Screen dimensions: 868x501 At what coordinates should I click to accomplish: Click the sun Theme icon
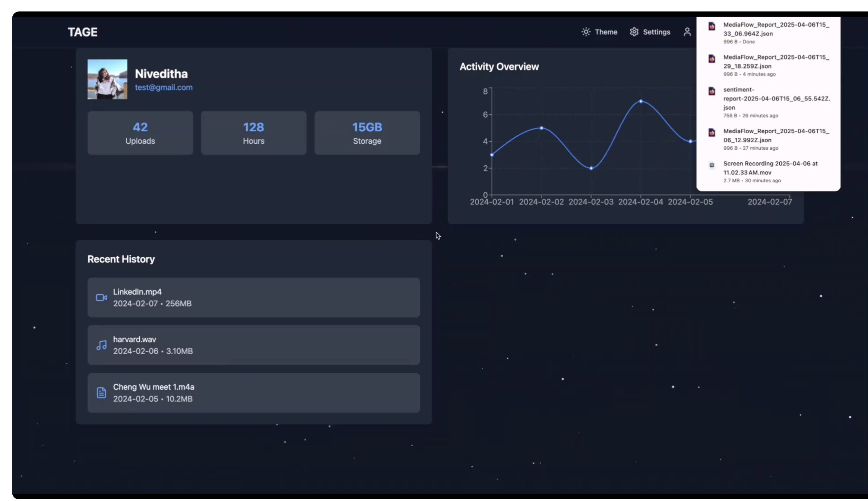[586, 32]
